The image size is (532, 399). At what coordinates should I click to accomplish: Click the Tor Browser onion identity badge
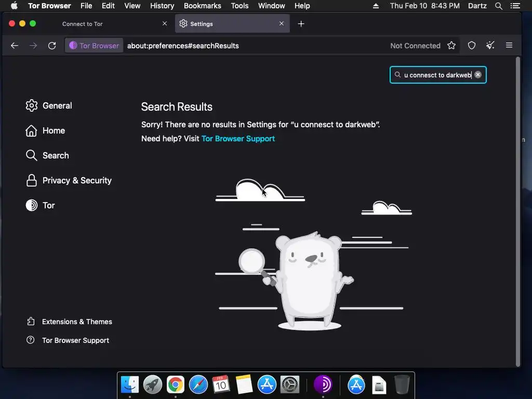[94, 46]
